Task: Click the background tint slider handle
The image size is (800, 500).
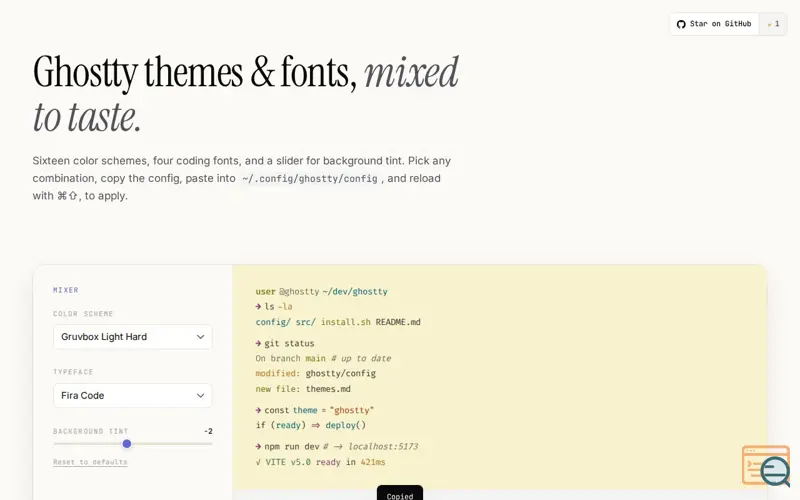Action: pos(127,444)
